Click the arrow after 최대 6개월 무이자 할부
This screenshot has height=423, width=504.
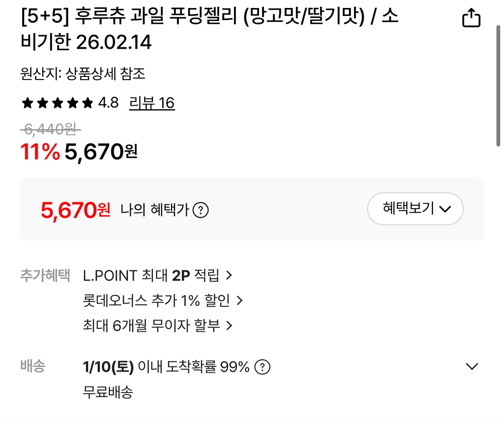[x=229, y=325]
